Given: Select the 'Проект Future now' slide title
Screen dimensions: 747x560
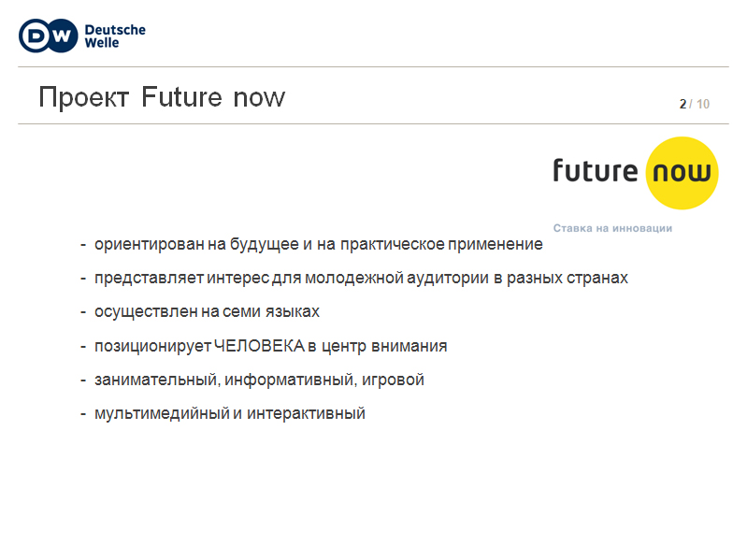Looking at the screenshot, I should pos(162,97).
